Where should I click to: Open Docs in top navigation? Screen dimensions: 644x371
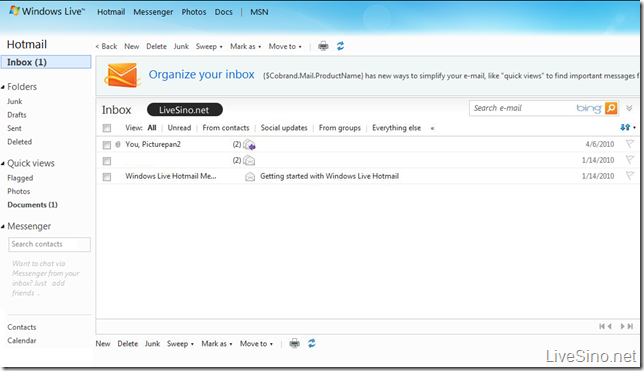pos(223,12)
